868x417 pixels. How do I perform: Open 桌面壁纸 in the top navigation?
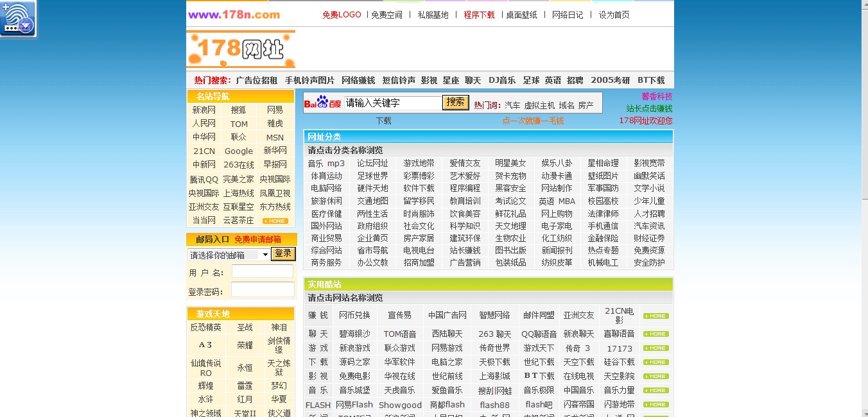(521, 15)
